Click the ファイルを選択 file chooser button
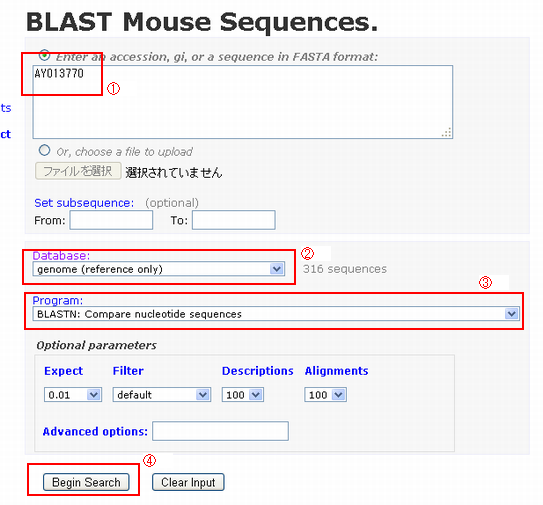 pyautogui.click(x=78, y=171)
